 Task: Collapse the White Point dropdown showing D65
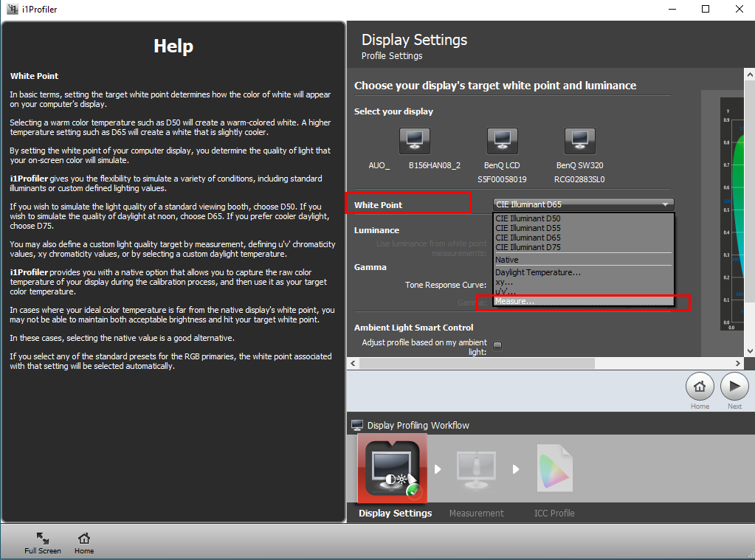click(583, 204)
